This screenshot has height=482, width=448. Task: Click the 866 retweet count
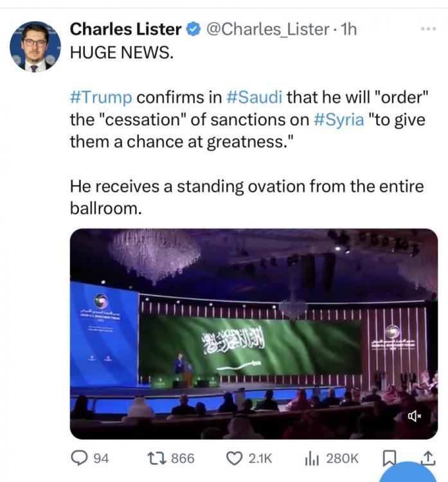tap(183, 458)
